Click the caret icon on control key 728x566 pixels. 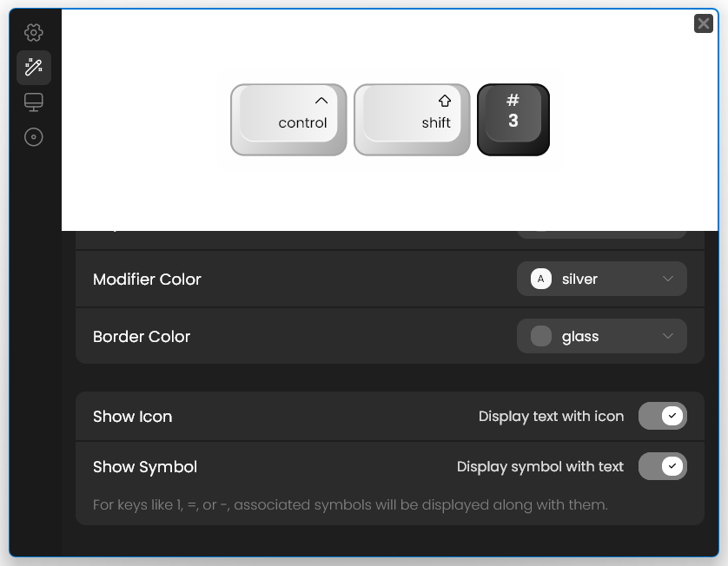(321, 100)
